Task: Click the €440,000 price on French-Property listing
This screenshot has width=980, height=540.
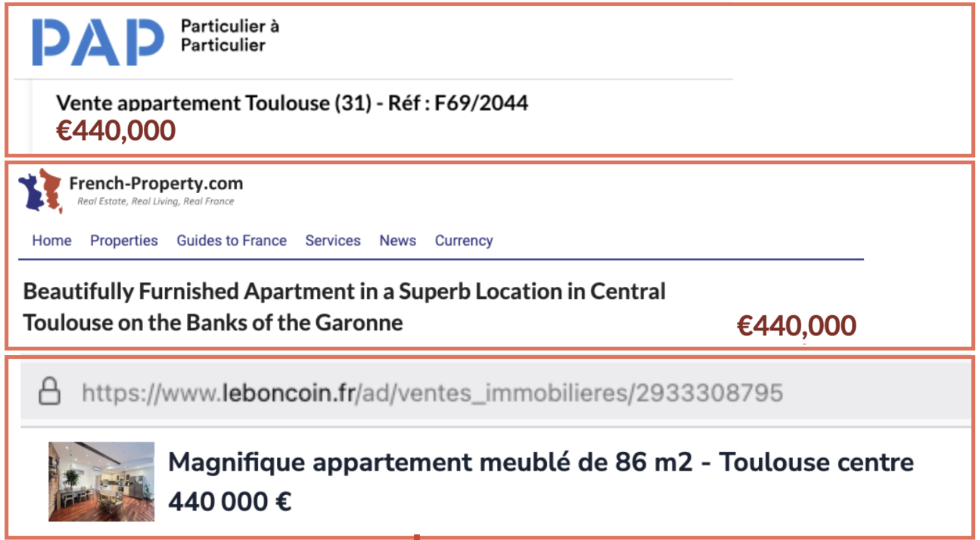Action: pyautogui.click(x=796, y=326)
